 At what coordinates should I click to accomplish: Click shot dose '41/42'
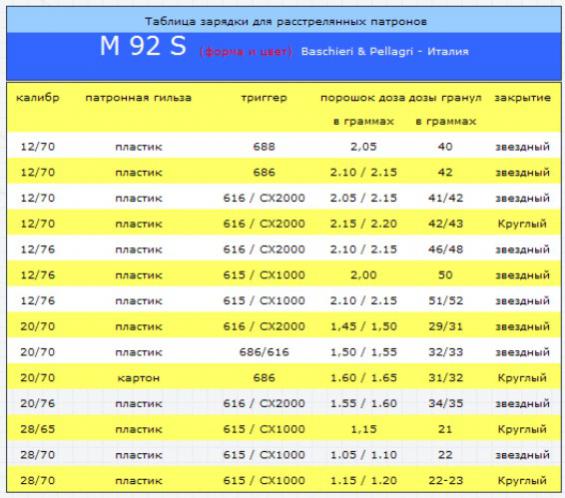coord(445,198)
